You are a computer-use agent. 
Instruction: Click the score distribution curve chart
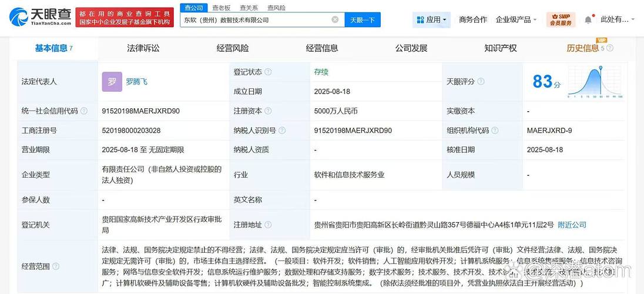click(596, 81)
